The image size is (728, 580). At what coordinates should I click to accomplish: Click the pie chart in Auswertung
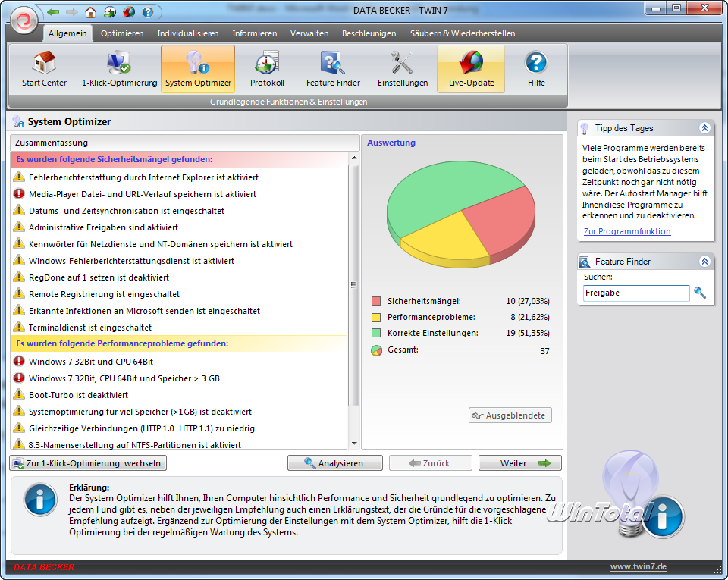pos(461,214)
